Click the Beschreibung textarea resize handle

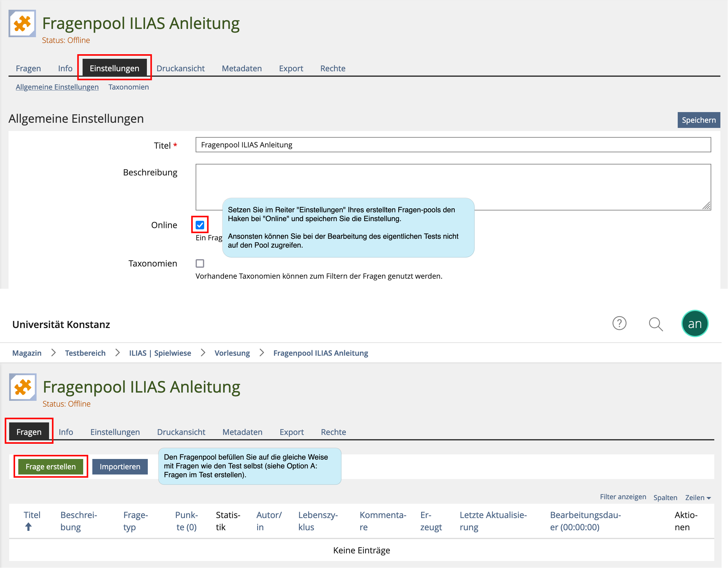click(707, 206)
